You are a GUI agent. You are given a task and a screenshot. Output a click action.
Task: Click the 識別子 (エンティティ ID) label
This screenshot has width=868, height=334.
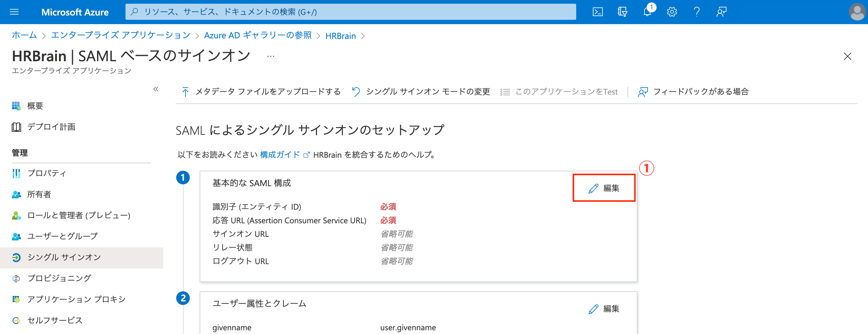point(257,207)
